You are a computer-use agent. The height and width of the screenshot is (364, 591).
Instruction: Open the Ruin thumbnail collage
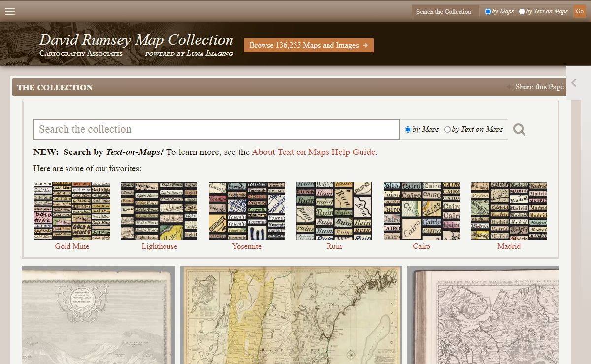tap(334, 211)
